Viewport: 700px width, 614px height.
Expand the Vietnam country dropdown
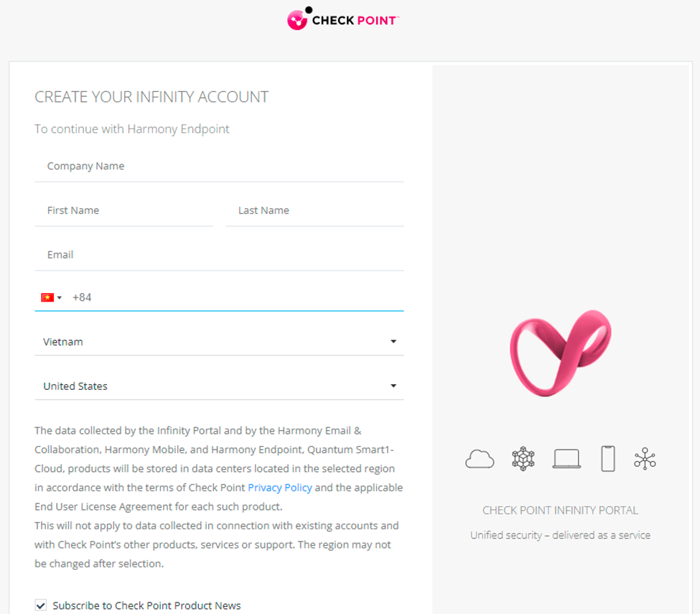point(219,342)
